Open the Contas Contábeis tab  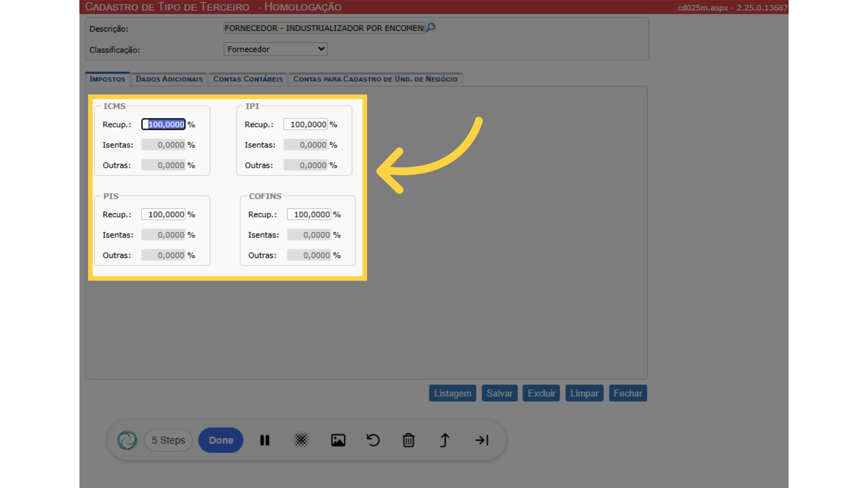click(x=248, y=79)
